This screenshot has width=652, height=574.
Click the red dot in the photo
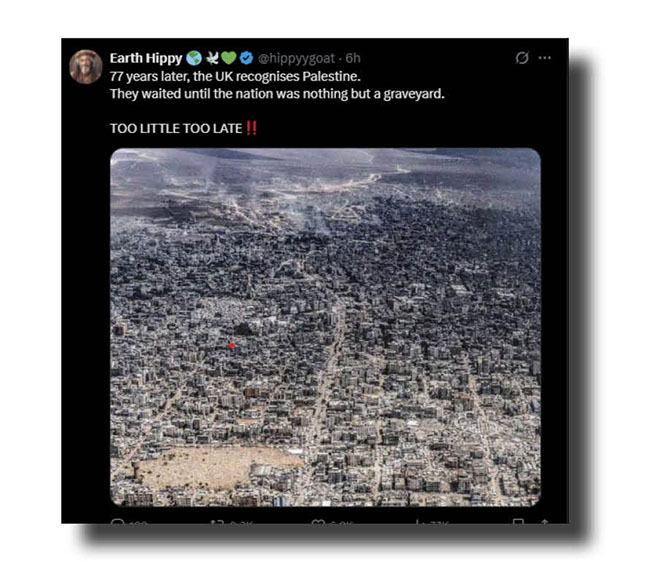[232, 346]
